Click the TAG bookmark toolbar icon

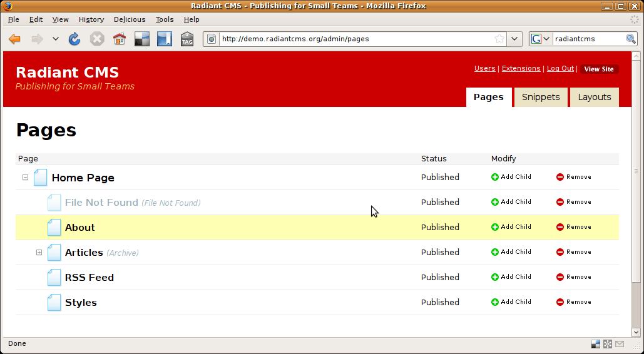(187, 39)
